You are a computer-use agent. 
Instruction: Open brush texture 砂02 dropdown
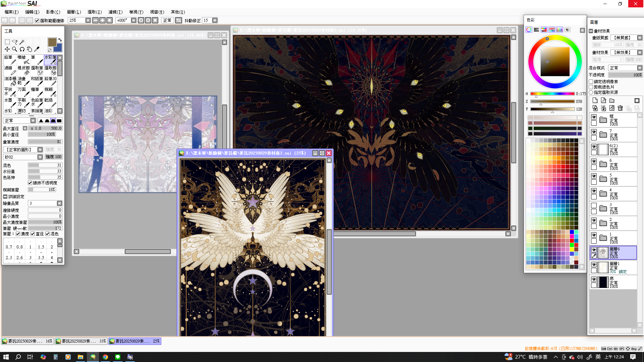coord(40,157)
